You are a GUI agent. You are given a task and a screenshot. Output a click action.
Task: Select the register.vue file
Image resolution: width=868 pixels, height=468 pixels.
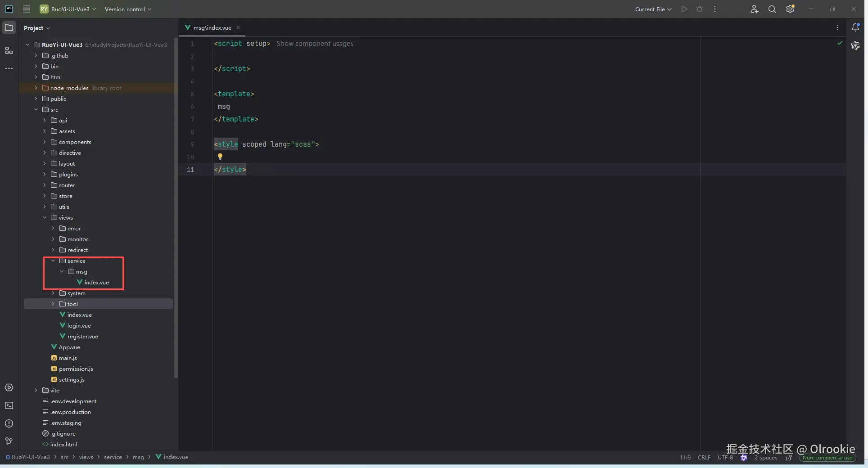83,336
